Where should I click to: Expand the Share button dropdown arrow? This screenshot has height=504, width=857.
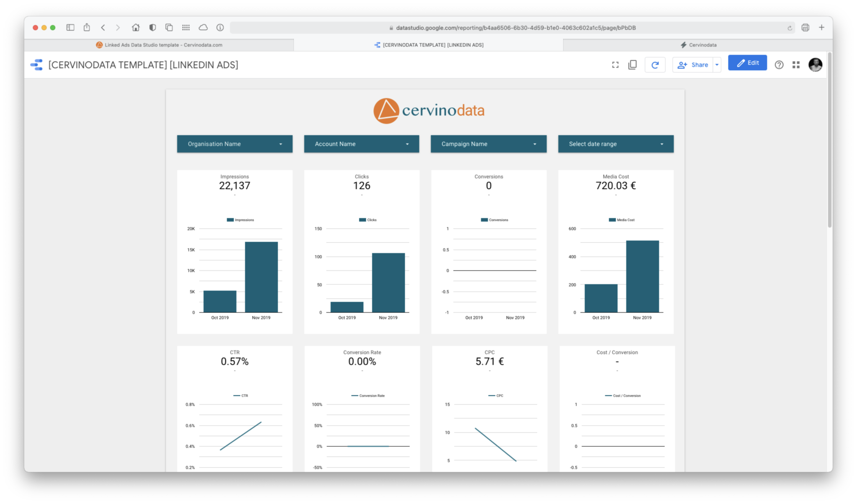[716, 64]
